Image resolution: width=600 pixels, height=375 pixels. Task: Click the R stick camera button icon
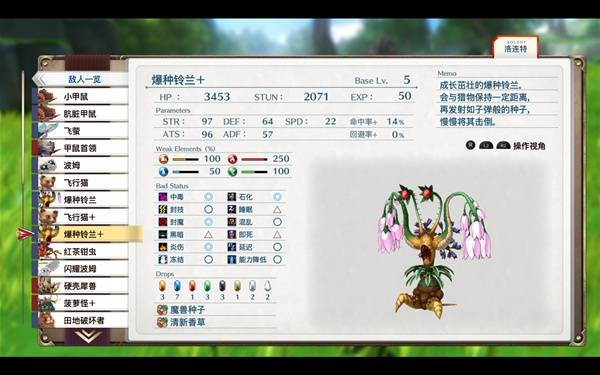(x=470, y=145)
